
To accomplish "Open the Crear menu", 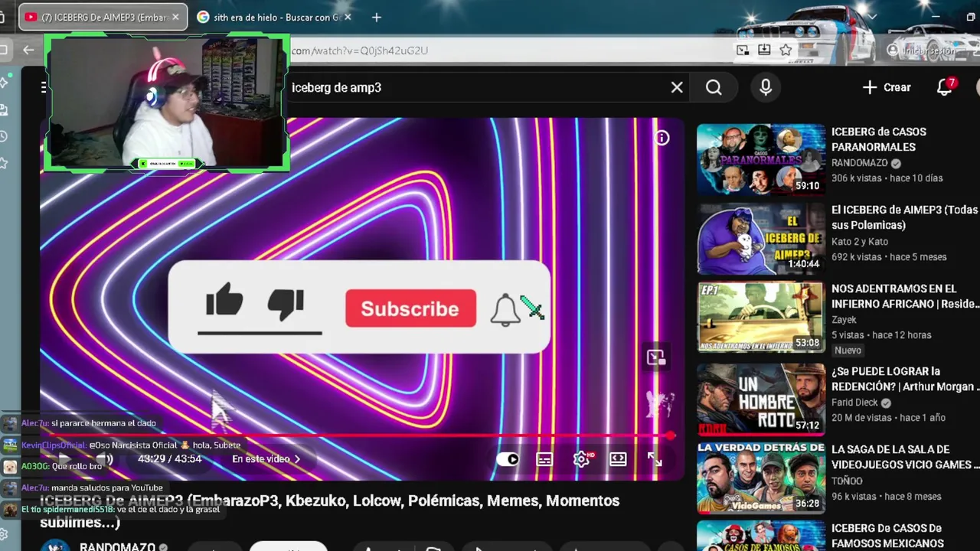I will click(x=887, y=87).
